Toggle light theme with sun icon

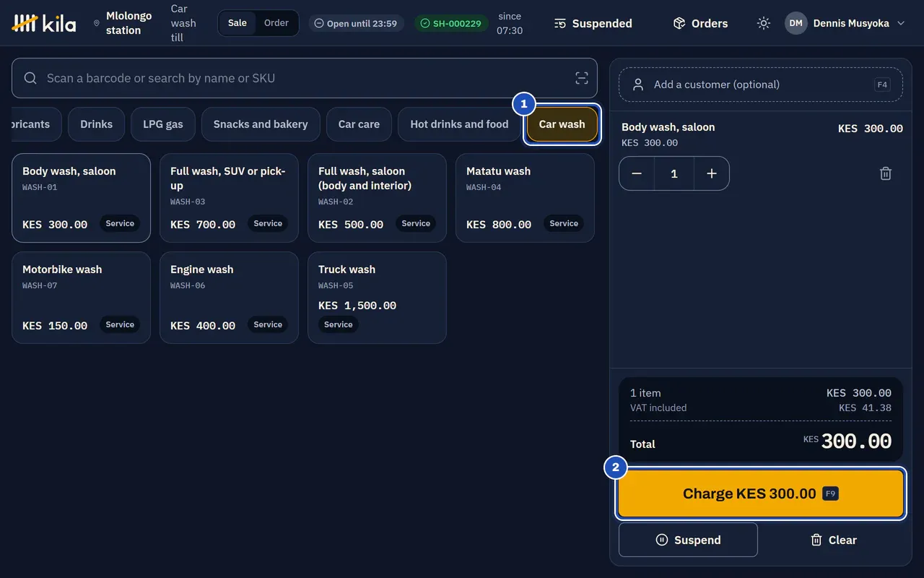(763, 23)
